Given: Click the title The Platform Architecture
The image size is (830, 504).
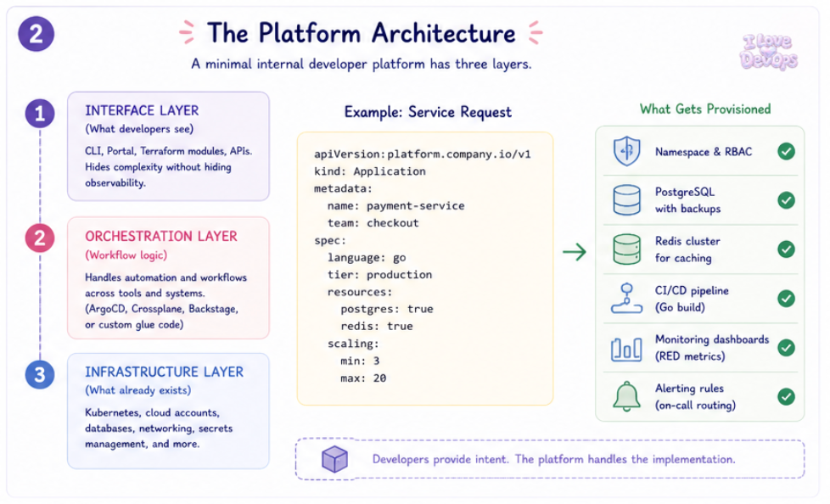Looking at the screenshot, I should coord(361,33).
